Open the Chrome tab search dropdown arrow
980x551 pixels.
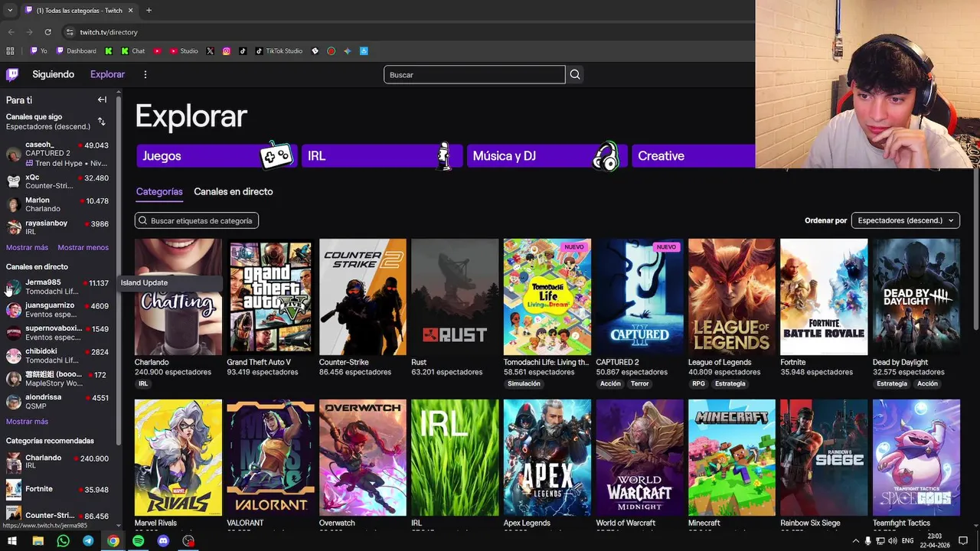[10, 10]
